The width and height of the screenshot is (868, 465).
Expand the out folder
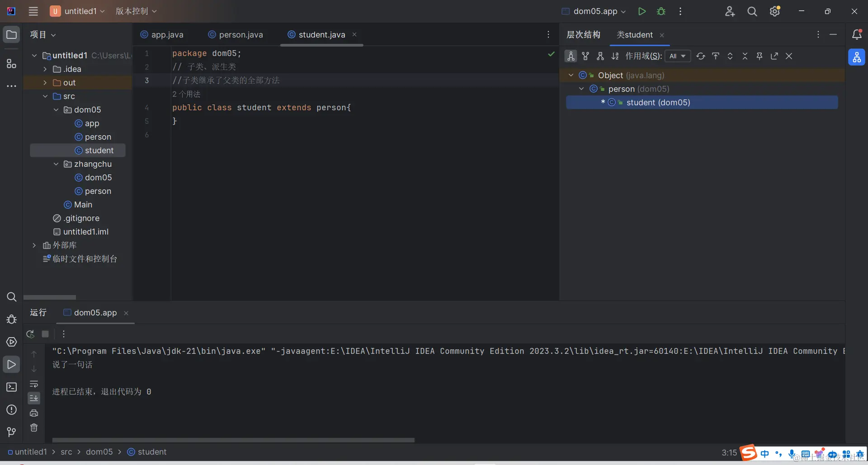[45, 83]
